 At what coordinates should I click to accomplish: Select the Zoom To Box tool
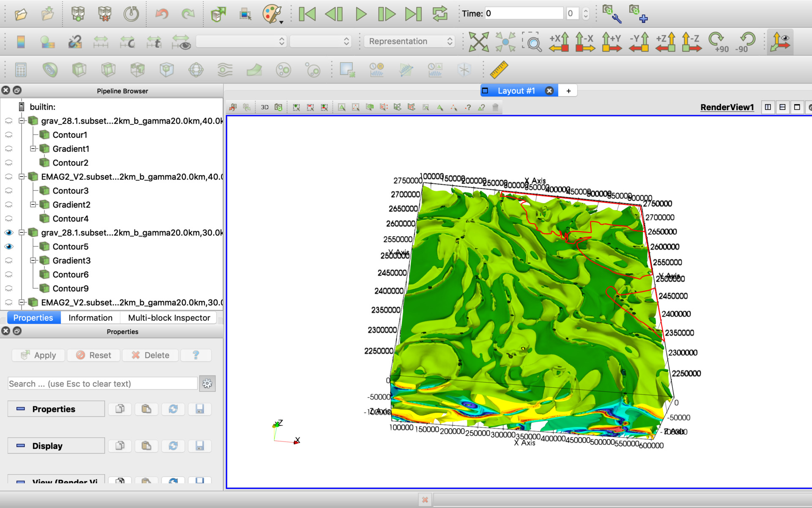pyautogui.click(x=532, y=41)
